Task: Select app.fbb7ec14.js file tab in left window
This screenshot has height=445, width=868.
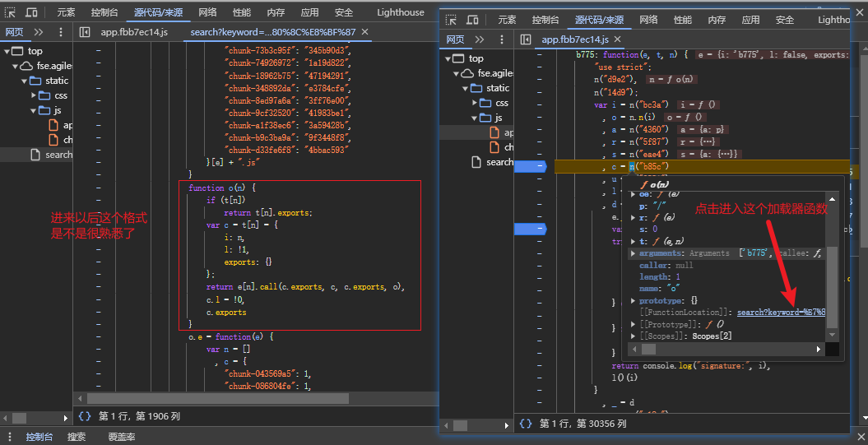Action: (x=134, y=32)
